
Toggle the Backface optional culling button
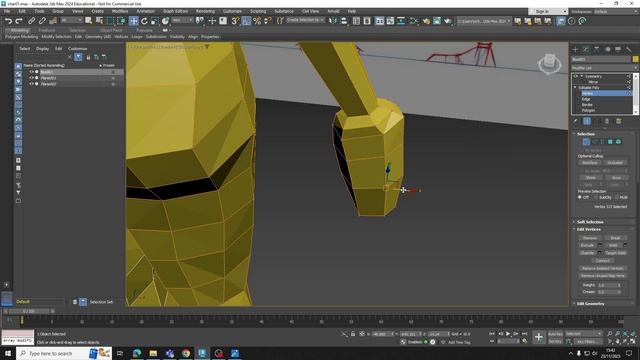pyautogui.click(x=589, y=162)
